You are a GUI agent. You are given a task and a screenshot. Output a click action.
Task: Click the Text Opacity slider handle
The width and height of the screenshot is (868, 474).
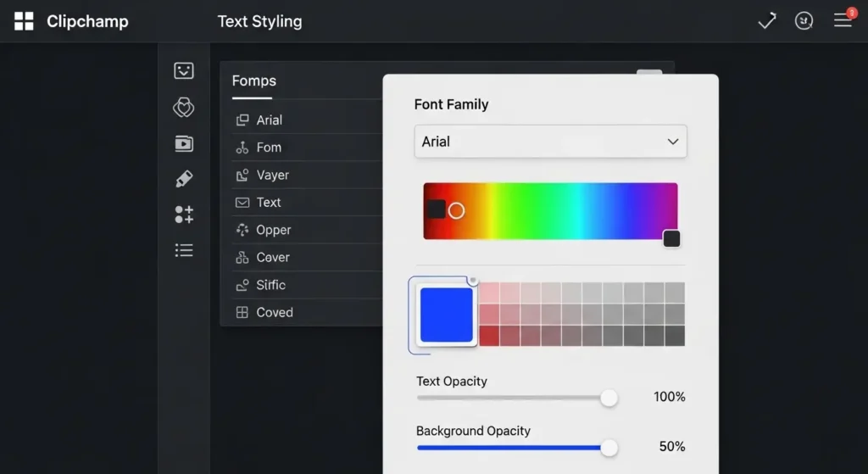[609, 398]
